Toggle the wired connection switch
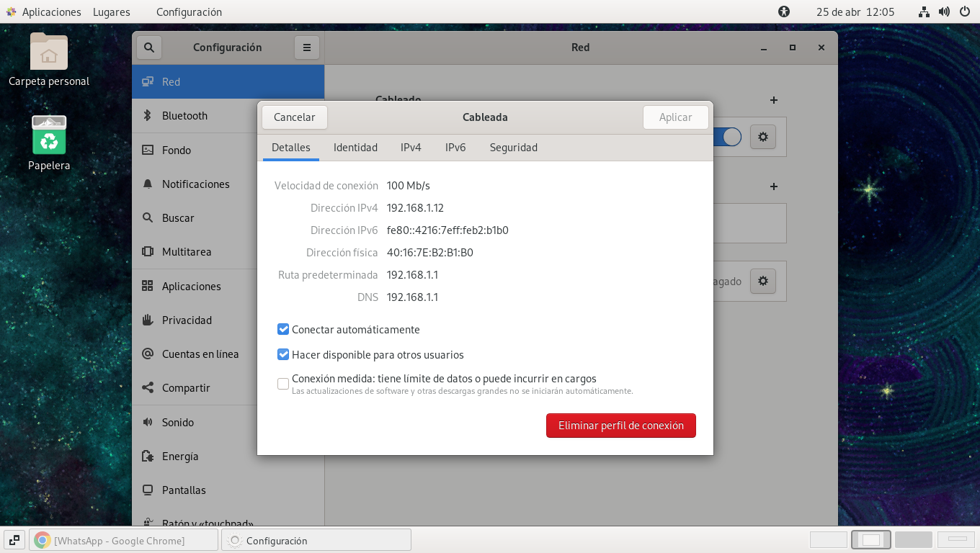980x553 pixels. coord(726,137)
